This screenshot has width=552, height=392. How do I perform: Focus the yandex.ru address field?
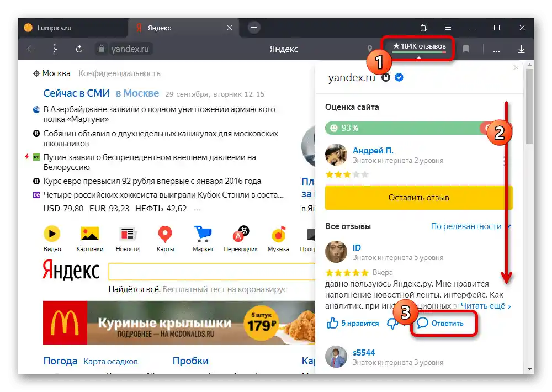(130, 49)
